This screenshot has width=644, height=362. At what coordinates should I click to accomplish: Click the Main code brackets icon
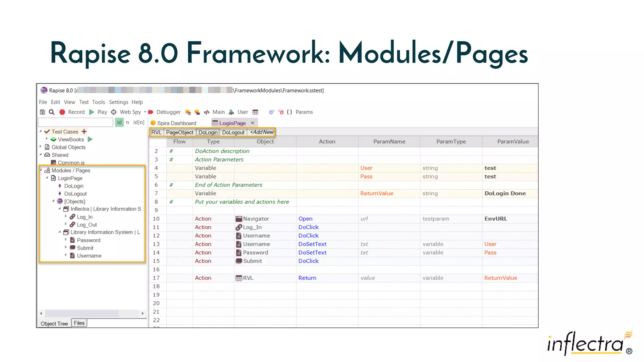207,112
